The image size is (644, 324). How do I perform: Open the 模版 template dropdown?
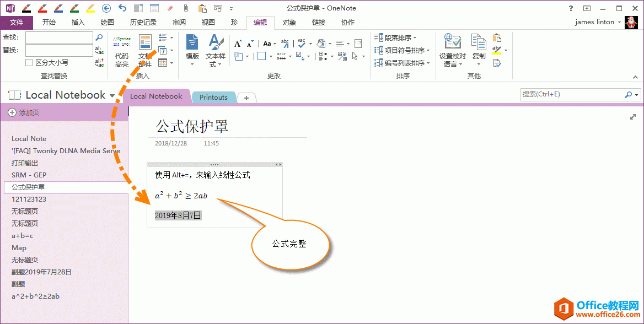(x=192, y=51)
